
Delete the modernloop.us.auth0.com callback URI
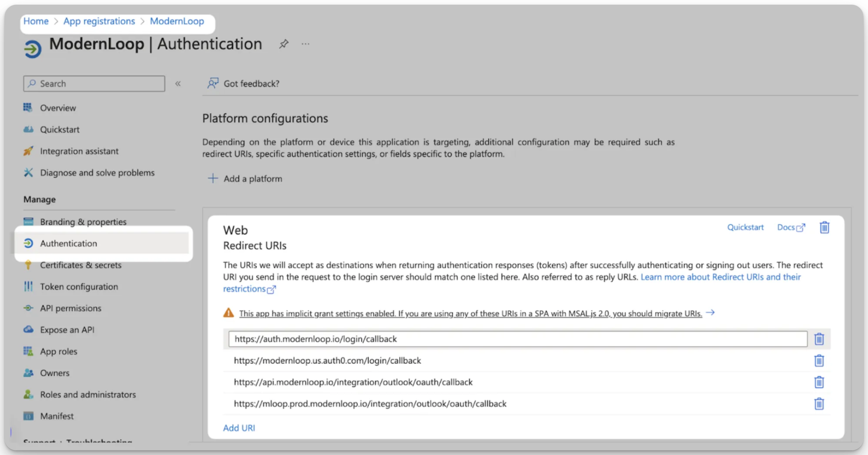coord(819,360)
